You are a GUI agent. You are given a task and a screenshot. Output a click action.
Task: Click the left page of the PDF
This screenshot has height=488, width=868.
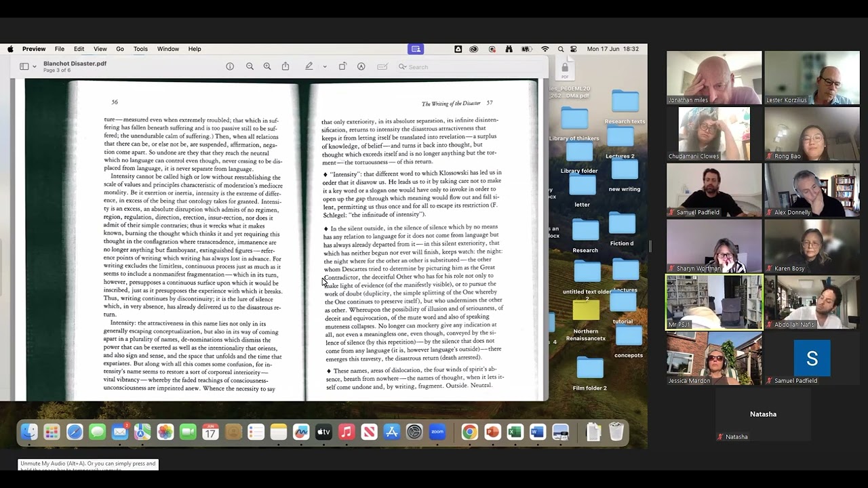186,241
